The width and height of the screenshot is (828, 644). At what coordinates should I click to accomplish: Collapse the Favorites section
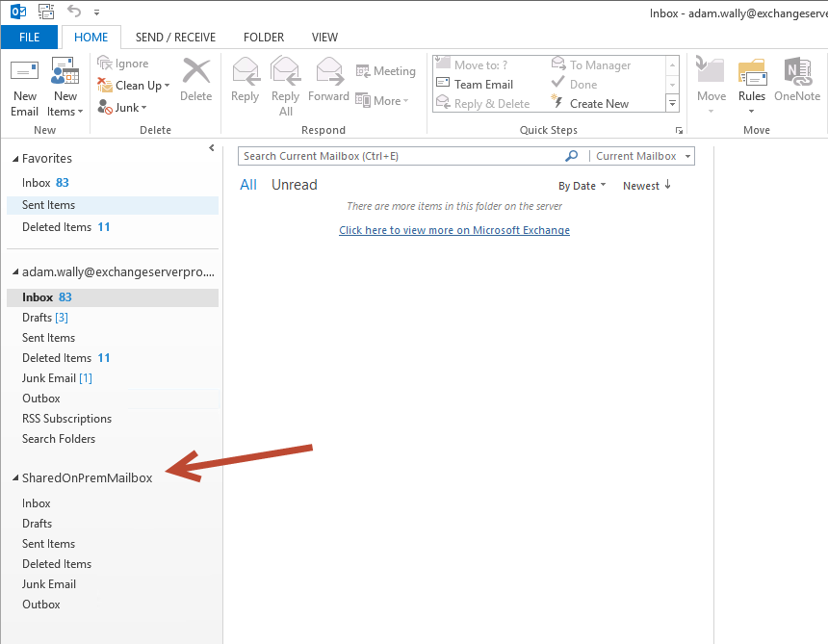click(15, 159)
